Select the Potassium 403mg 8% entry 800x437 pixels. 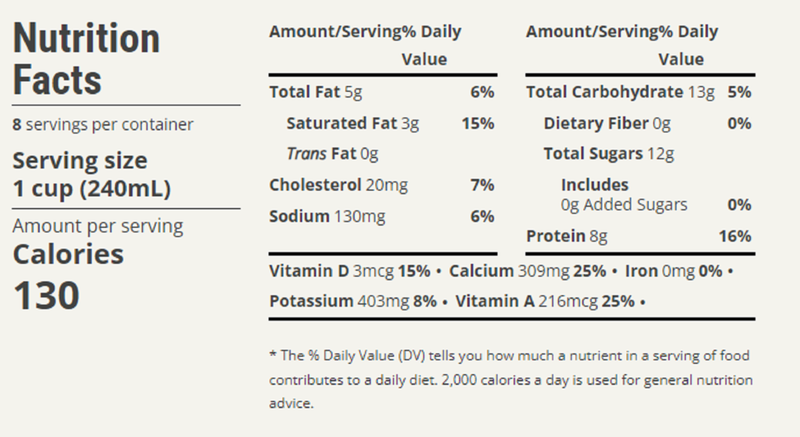[355, 300]
